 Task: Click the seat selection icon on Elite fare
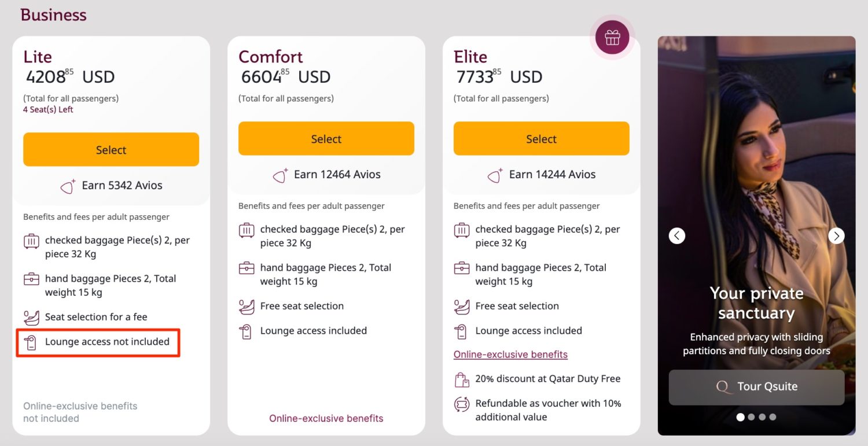coord(461,306)
